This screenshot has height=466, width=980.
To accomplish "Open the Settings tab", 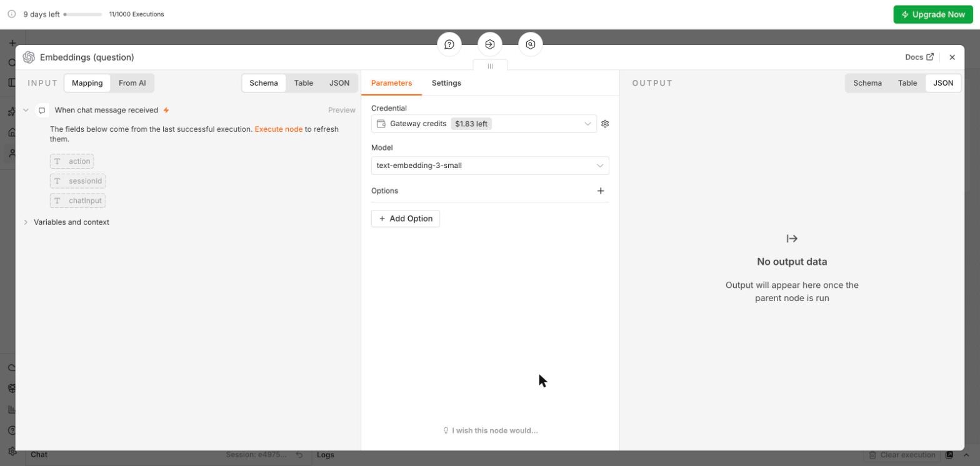I will point(446,83).
